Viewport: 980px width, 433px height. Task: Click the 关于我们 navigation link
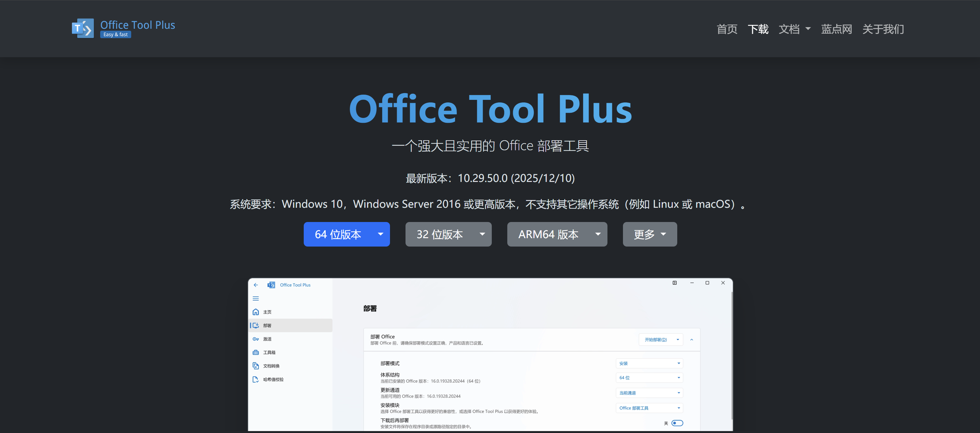883,29
